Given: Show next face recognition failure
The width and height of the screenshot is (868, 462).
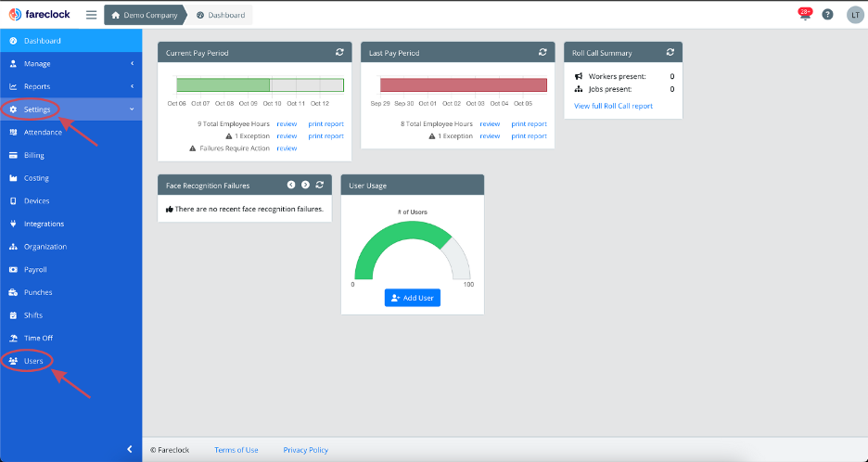Looking at the screenshot, I should click(x=305, y=185).
